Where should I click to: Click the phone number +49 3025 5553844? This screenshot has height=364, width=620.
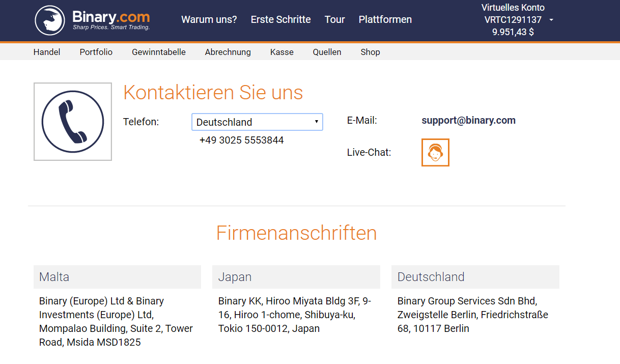pos(242,140)
